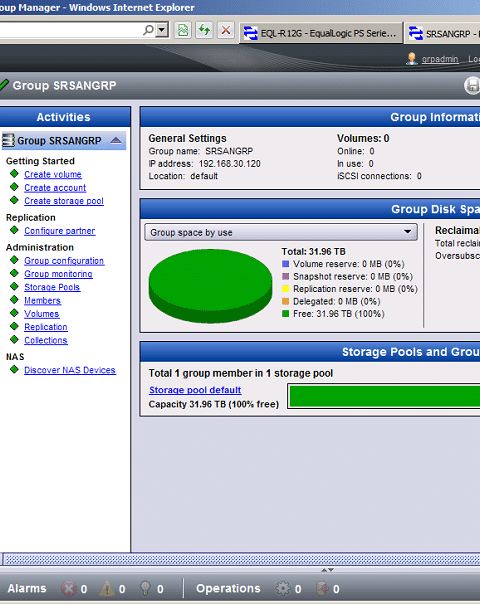The height and width of the screenshot is (604, 480).
Task: Click the Volume reserve blue legend swatch
Action: pyautogui.click(x=285, y=264)
